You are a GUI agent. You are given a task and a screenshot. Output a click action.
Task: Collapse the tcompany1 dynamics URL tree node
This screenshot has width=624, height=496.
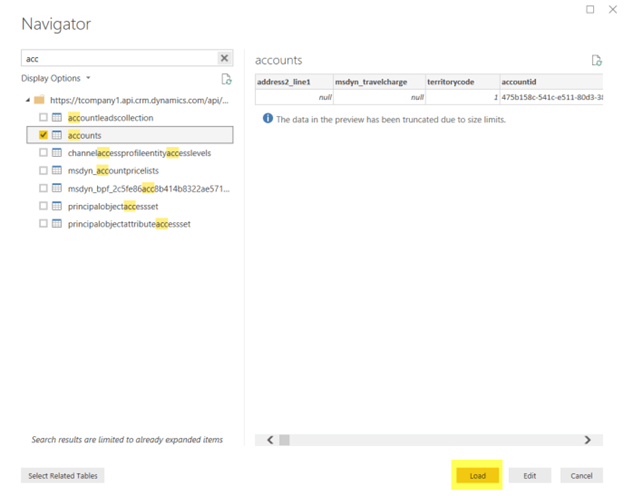pos(27,100)
